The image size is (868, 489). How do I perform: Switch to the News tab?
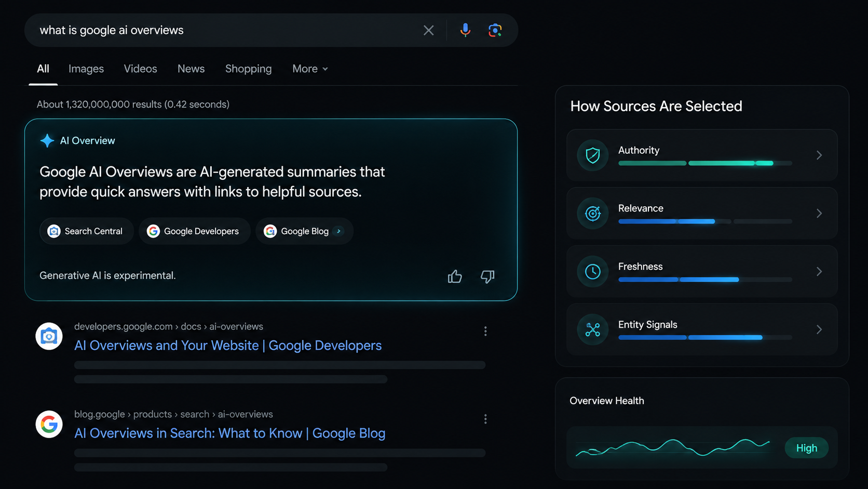click(x=191, y=69)
